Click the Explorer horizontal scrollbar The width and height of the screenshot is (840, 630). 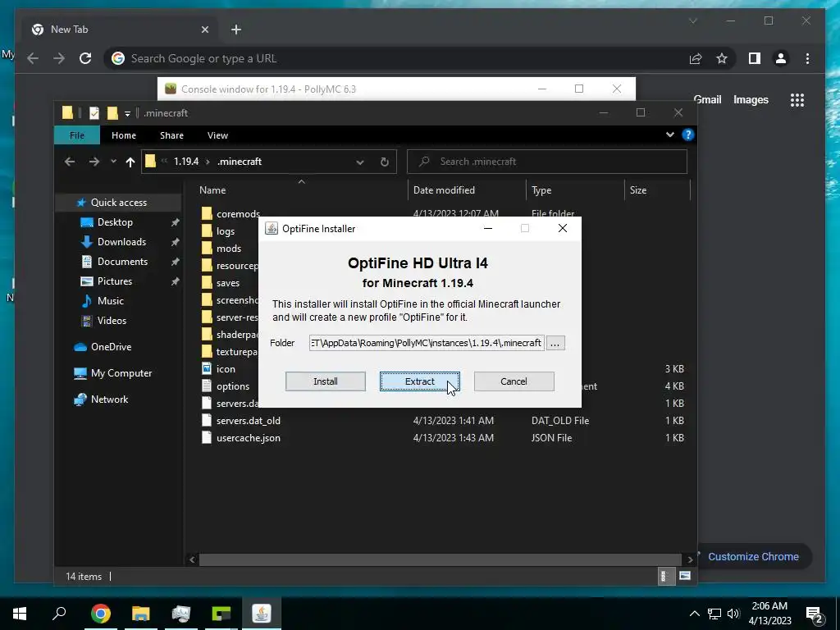(441, 559)
